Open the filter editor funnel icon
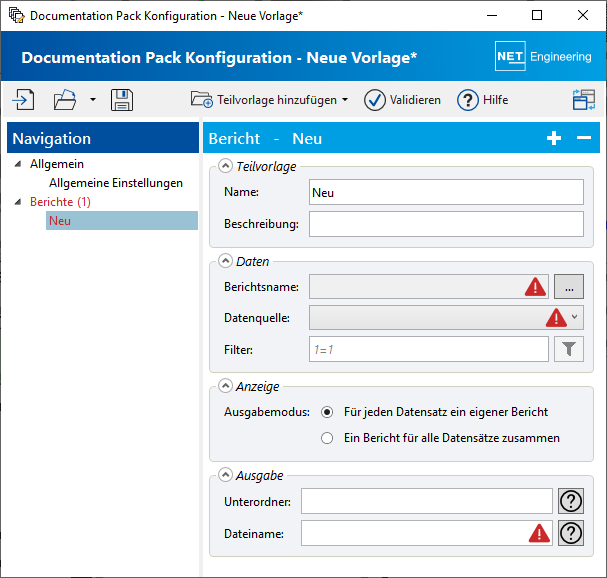The width and height of the screenshot is (607, 578). coord(569,349)
